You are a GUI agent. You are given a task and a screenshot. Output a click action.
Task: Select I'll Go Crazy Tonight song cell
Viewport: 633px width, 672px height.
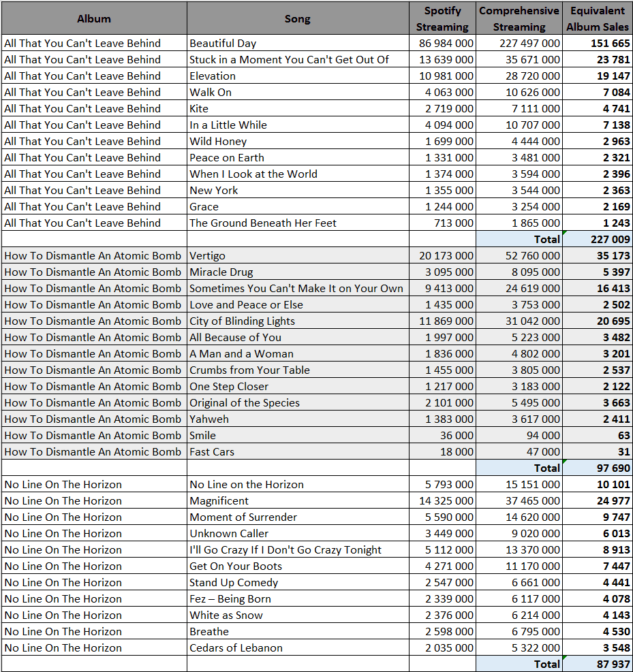298,549
